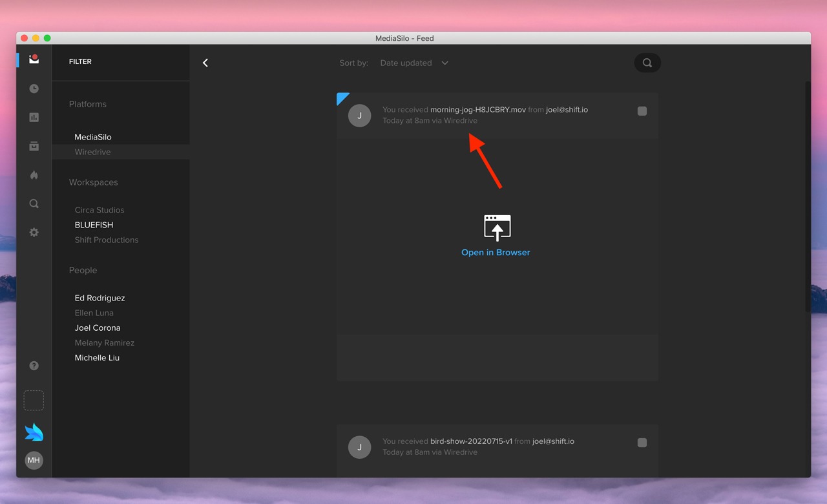This screenshot has height=504, width=827.
Task: Open the inbox feed icon in sidebar
Action: pyautogui.click(x=34, y=59)
